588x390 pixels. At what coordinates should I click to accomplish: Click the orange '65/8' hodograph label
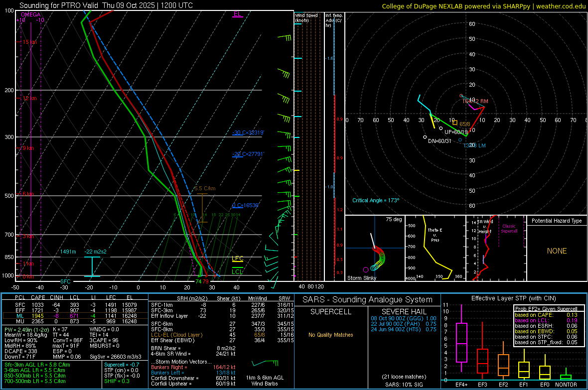(x=464, y=124)
